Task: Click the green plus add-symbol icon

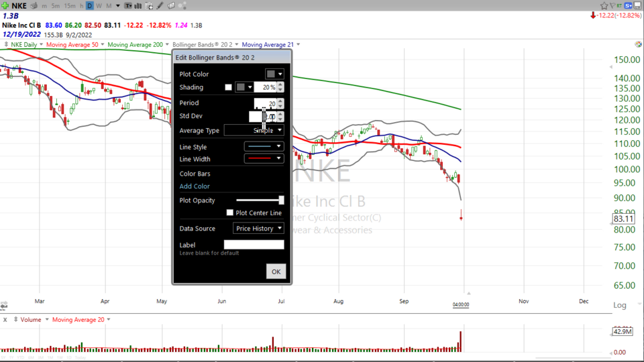Action: point(5,5)
